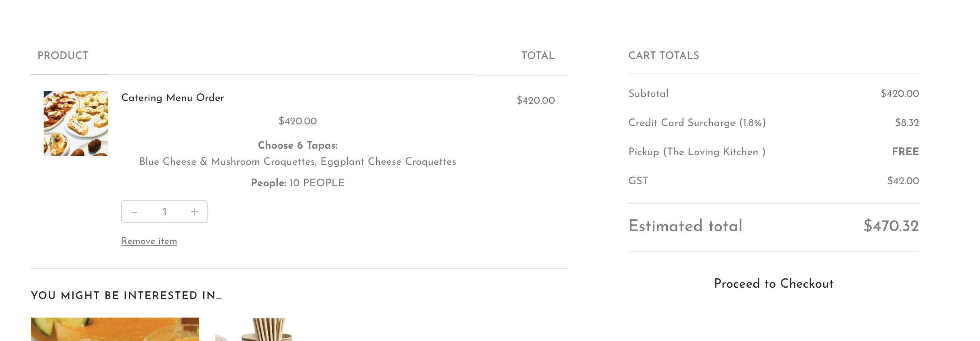Screen dimensions: 980x341
Task: Click the People: 10 PEOPLE option text
Action: [x=298, y=183]
